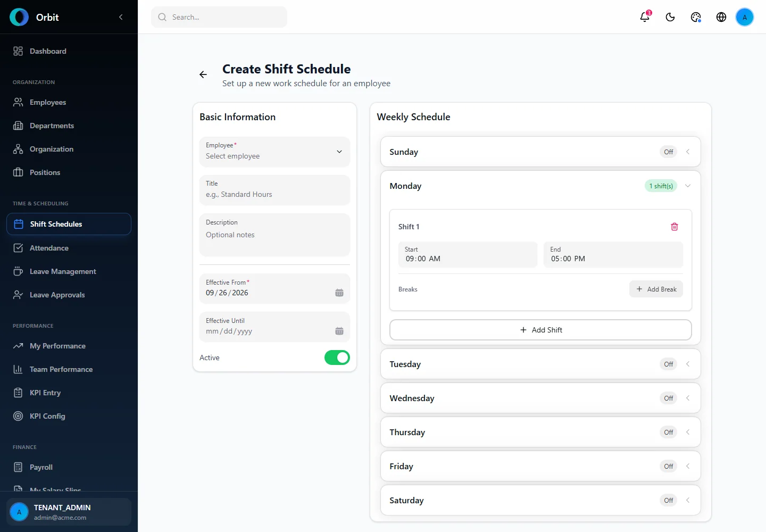Click the Add Break button

click(x=656, y=289)
